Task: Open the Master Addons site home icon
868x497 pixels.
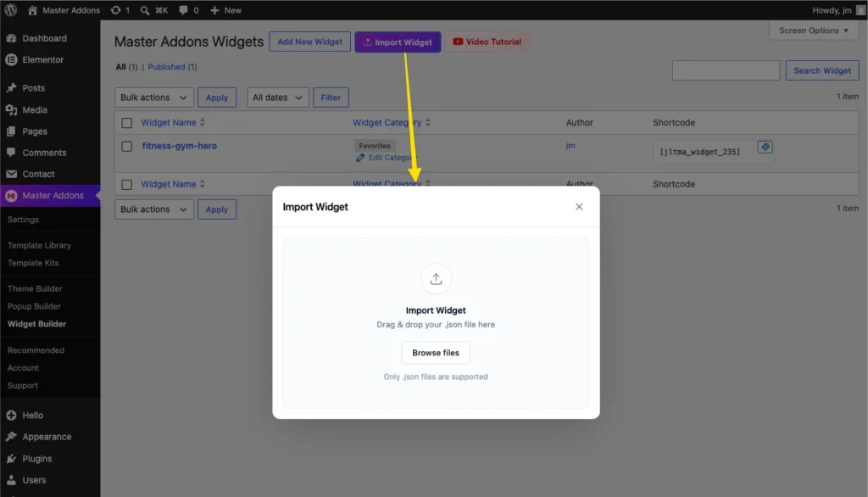Action: (x=32, y=10)
